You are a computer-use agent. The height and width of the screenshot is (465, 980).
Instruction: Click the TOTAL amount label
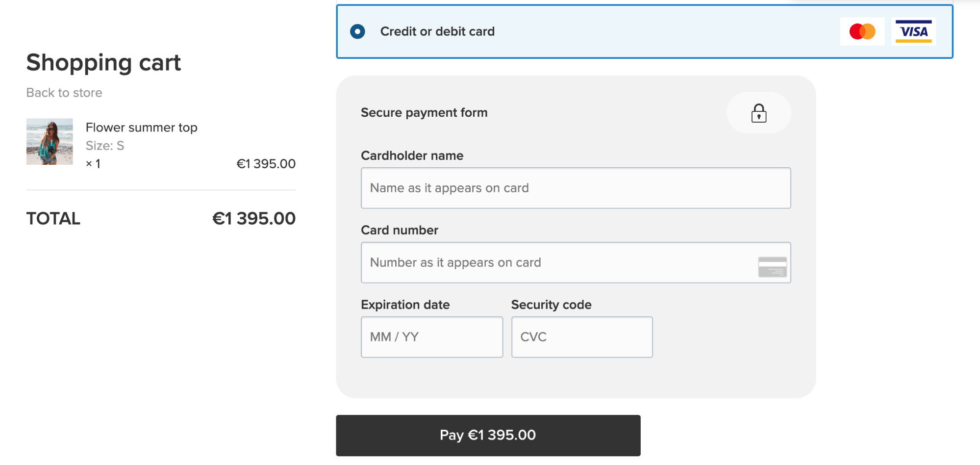(253, 218)
